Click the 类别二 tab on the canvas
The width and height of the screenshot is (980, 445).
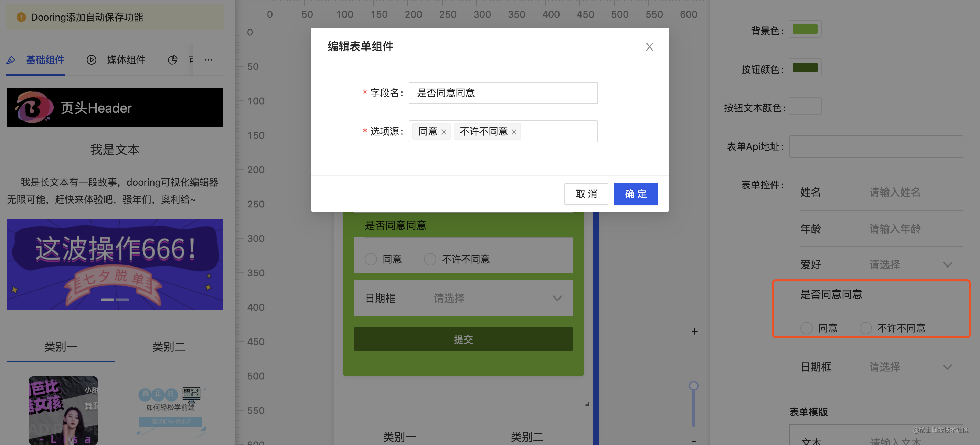(x=527, y=437)
